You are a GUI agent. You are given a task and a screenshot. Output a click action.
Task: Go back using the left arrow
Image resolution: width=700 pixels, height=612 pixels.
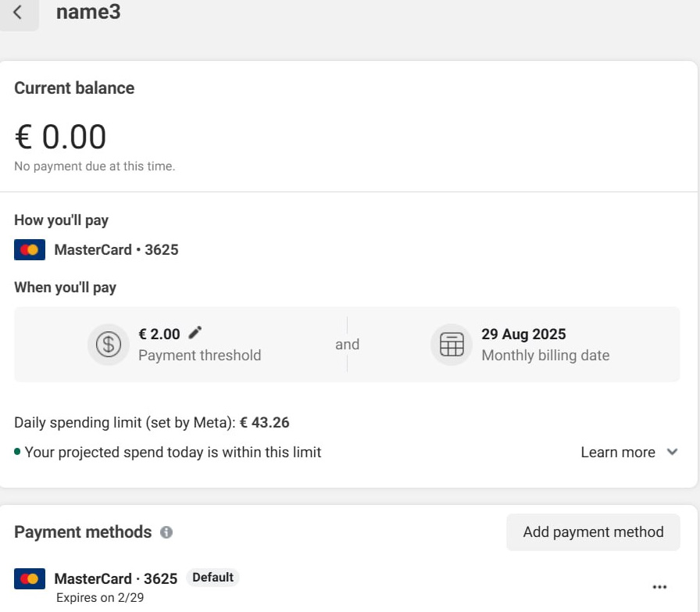[18, 13]
